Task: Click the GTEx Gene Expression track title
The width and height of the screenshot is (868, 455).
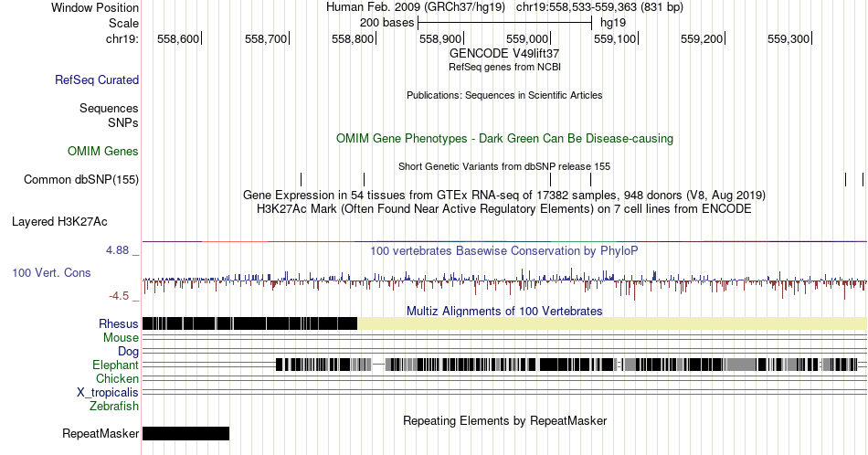Action: 504,195
